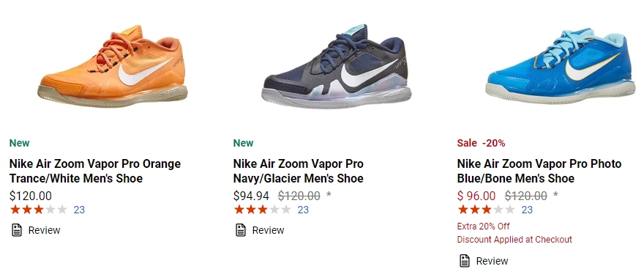
Task: Select the Photo Blue shoe's star rating
Action: click(486, 210)
